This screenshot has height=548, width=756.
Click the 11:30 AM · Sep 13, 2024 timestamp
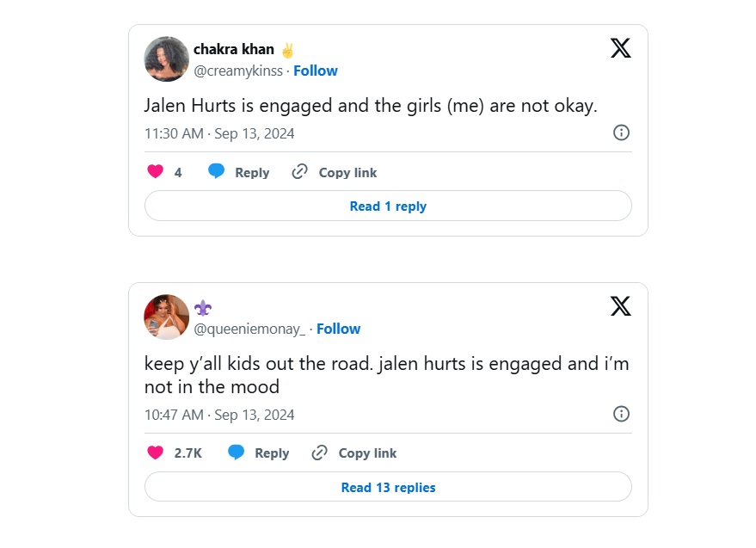(219, 133)
